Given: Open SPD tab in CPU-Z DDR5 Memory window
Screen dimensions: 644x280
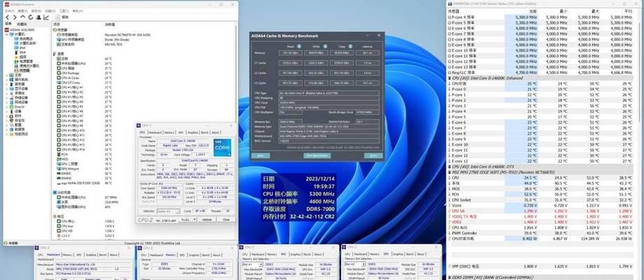Looking at the screenshot, I should (181, 255).
